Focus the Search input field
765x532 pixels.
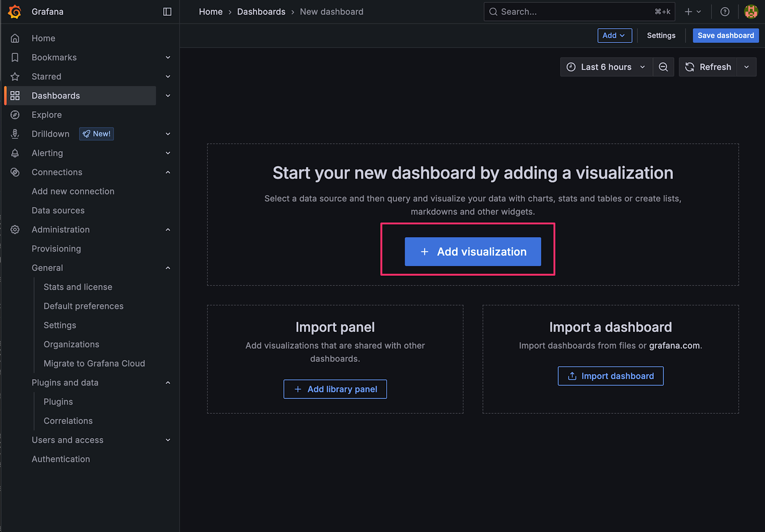(x=579, y=12)
